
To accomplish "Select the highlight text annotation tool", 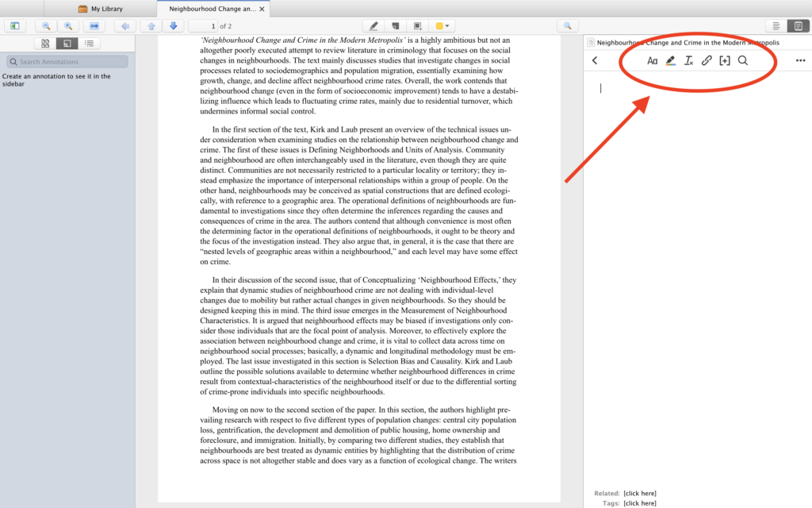I will click(x=373, y=26).
